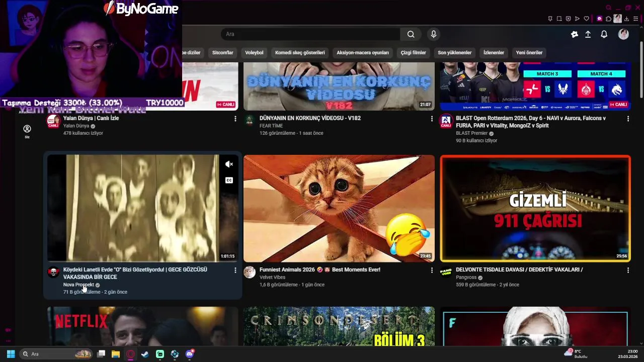Select the Aksiyon-macera oyunları chip
Image resolution: width=644 pixels, height=362 pixels.
(363, 53)
